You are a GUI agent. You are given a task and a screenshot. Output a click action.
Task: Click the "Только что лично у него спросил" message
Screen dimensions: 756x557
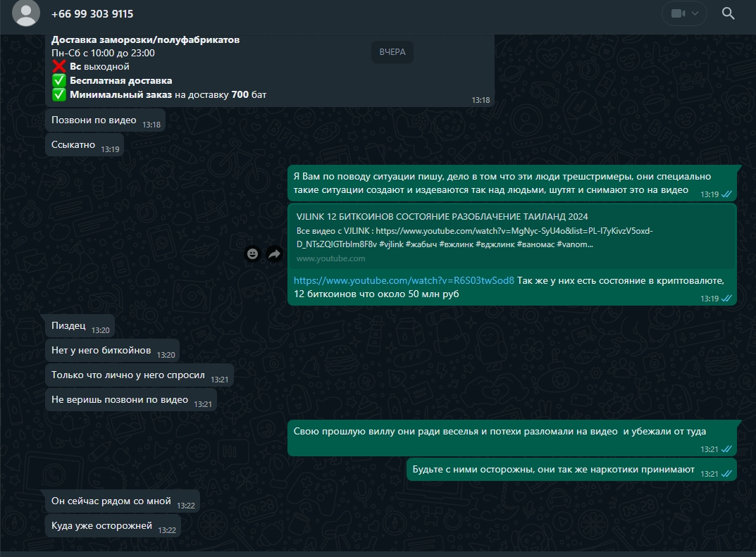point(128,375)
